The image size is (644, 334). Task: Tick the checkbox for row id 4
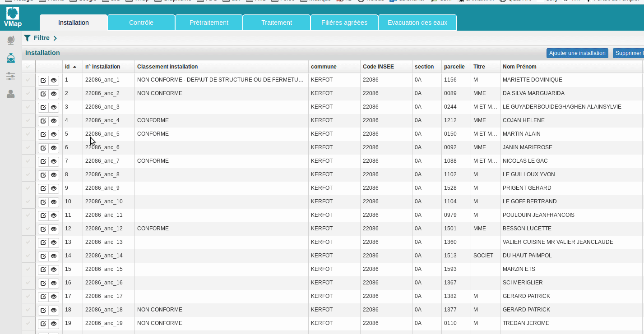tap(28, 120)
